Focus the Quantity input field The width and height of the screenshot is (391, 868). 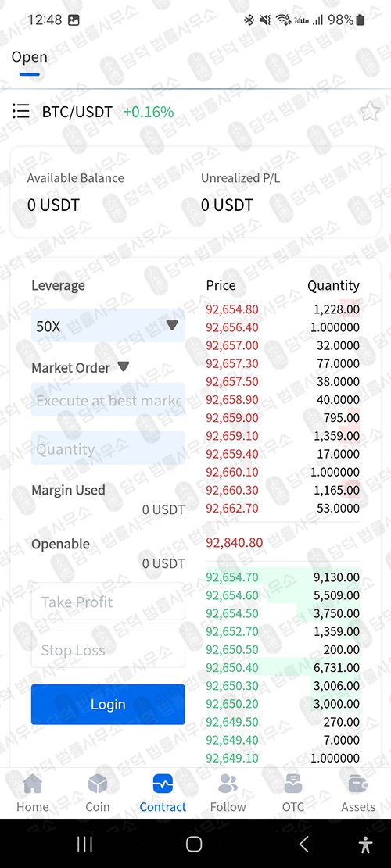pos(108,448)
